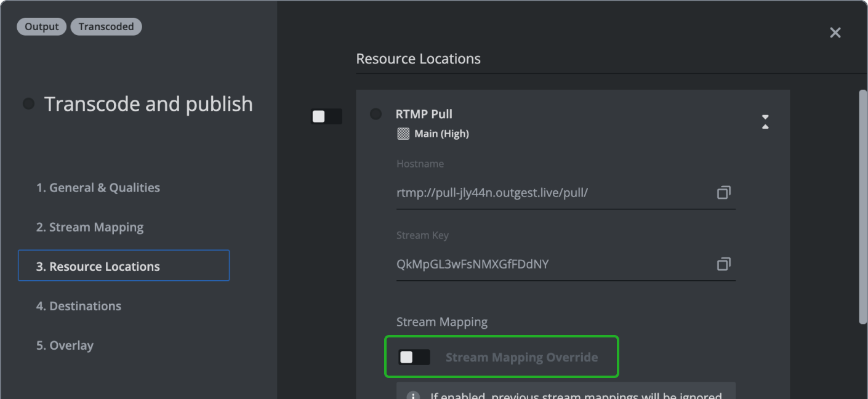
Task: Toggle the Stream Mapping Override switch
Action: 414,357
